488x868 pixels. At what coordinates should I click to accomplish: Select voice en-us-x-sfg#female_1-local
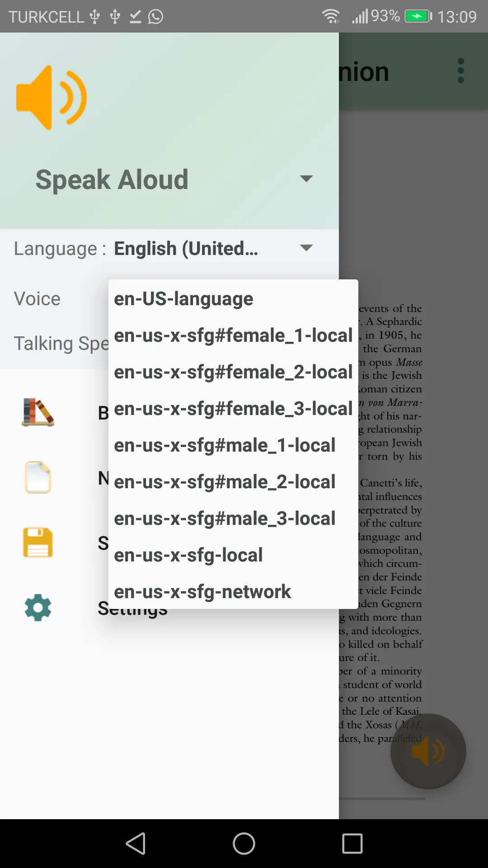pyautogui.click(x=233, y=335)
